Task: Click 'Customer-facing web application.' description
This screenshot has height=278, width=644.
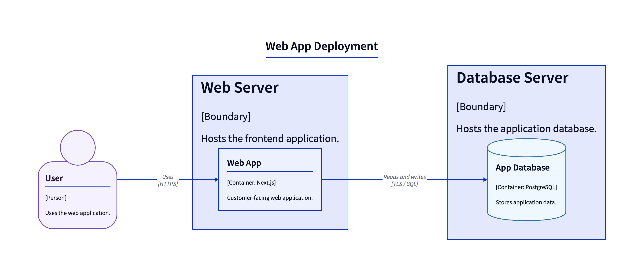Action: 270,198
